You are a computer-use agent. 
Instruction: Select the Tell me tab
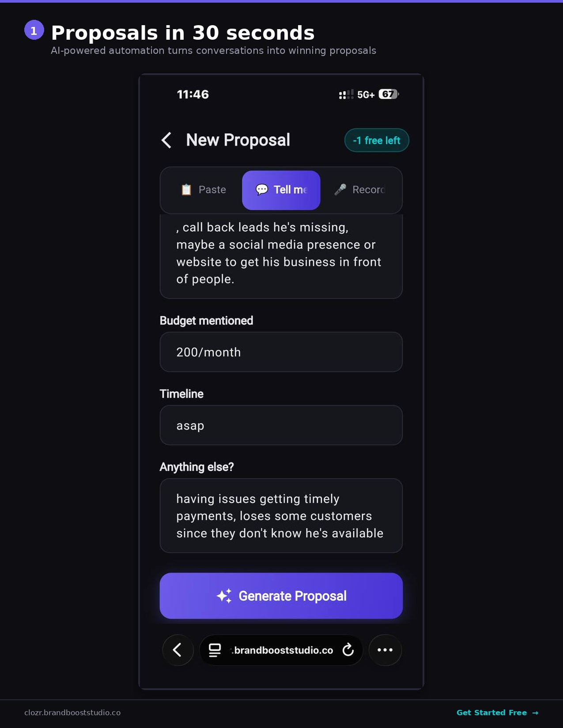[x=281, y=190]
